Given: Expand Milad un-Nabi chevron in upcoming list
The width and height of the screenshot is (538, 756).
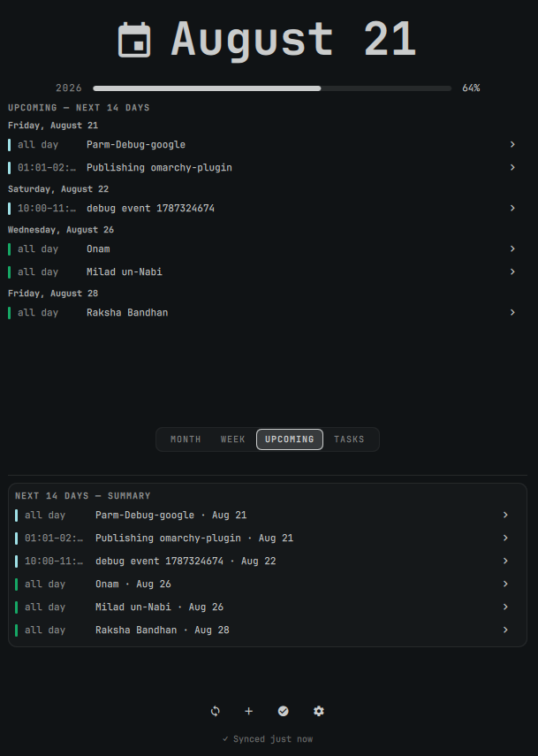Looking at the screenshot, I should click(512, 272).
